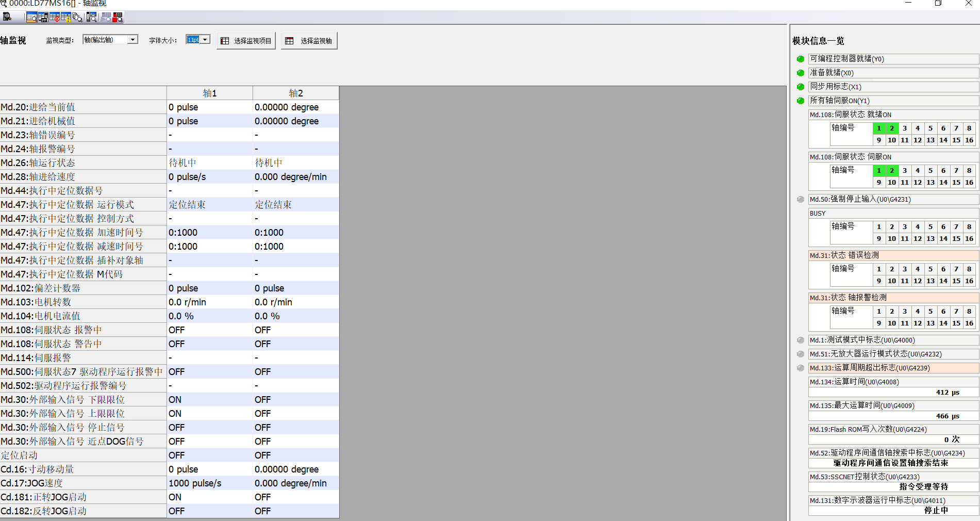The height and width of the screenshot is (521, 980).
Task: Click the 轴2 column header
Action: coord(295,93)
